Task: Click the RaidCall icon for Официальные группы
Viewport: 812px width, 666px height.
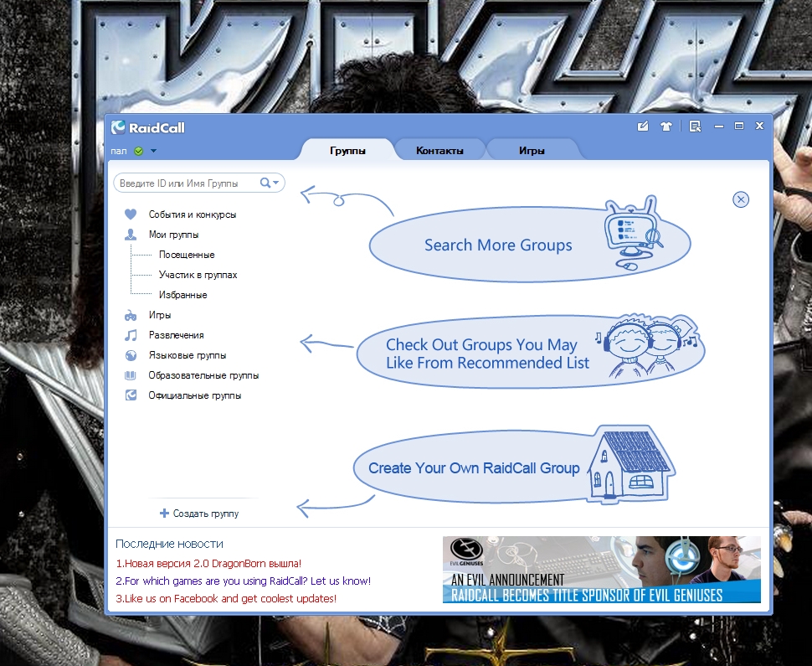Action: pos(131,395)
